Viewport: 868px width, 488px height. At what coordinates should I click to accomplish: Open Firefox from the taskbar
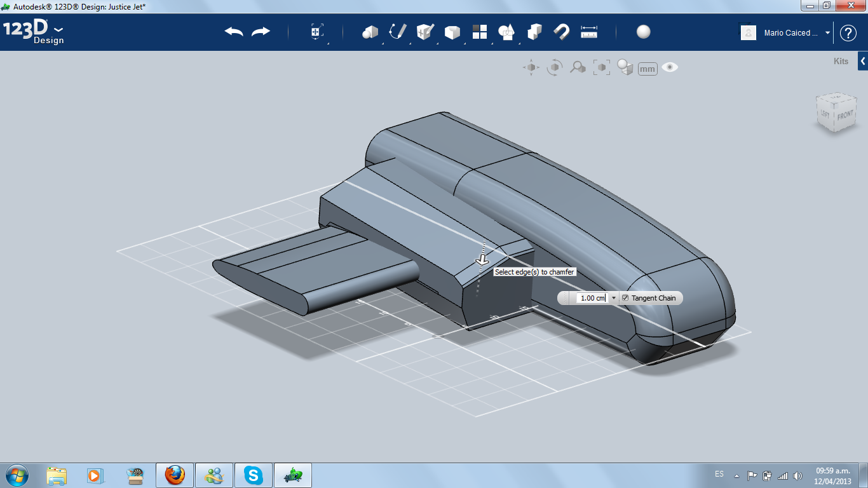pos(174,475)
